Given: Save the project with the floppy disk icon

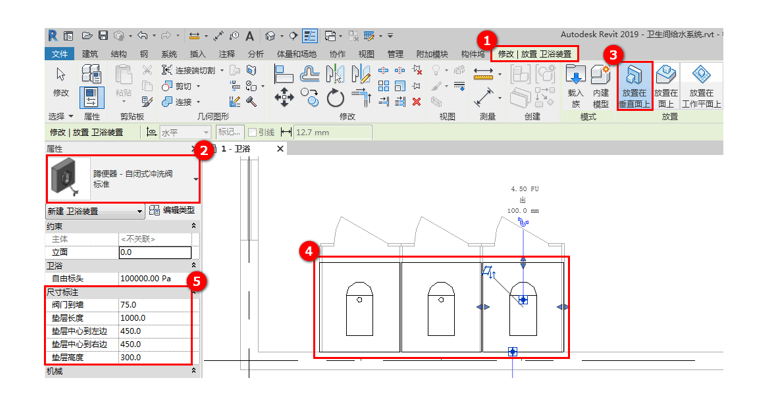Looking at the screenshot, I should click(x=103, y=36).
